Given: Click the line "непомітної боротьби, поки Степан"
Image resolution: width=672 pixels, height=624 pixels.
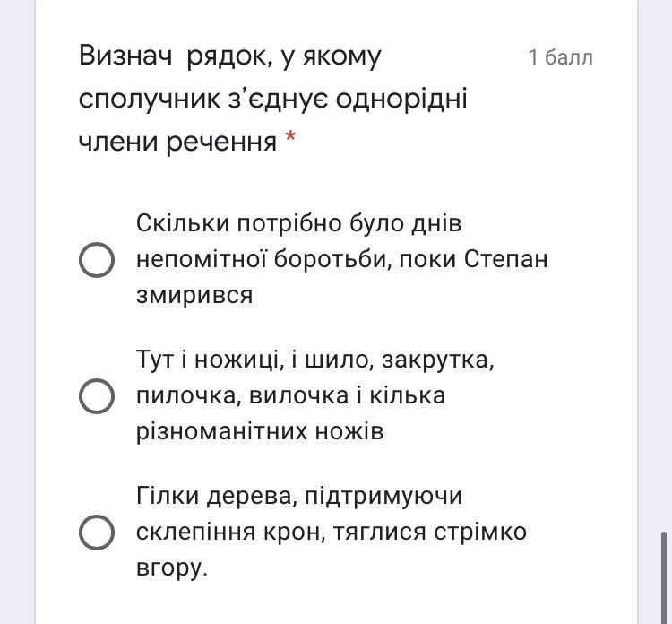Looking at the screenshot, I should 342,259.
